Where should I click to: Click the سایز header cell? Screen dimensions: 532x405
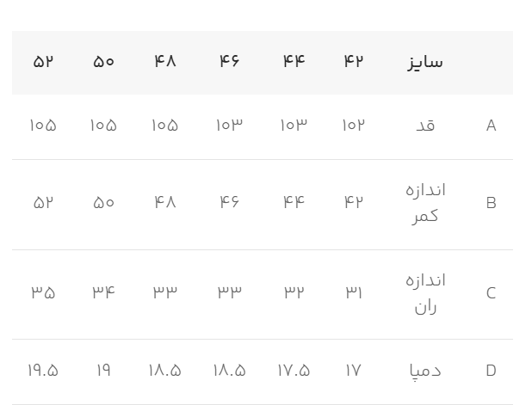[x=424, y=63]
